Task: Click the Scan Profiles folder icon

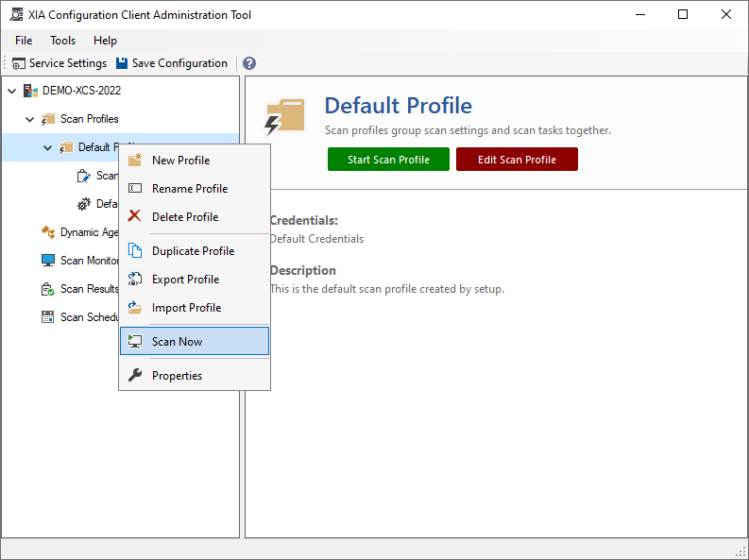Action: pos(48,119)
